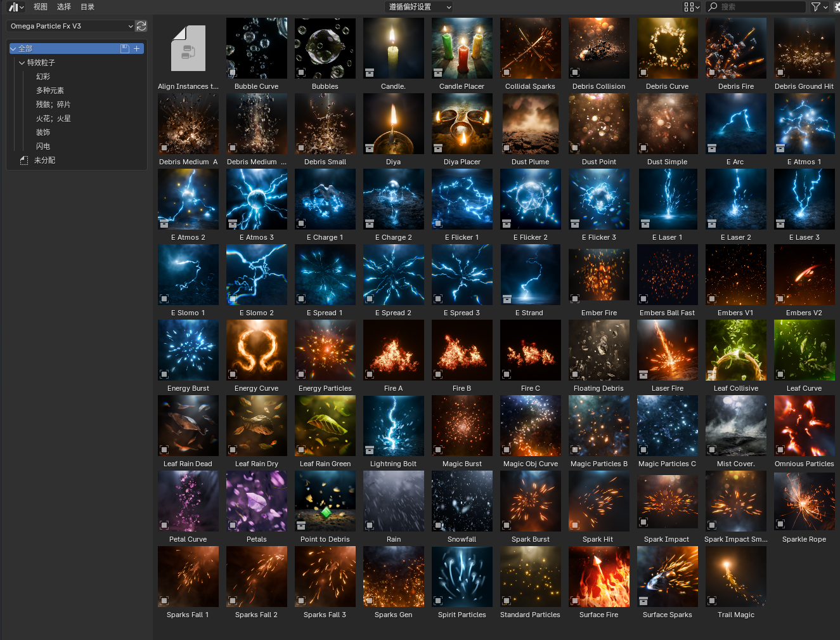Select the Candle Placer asset thumbnail
The height and width of the screenshot is (640, 840).
tap(462, 48)
